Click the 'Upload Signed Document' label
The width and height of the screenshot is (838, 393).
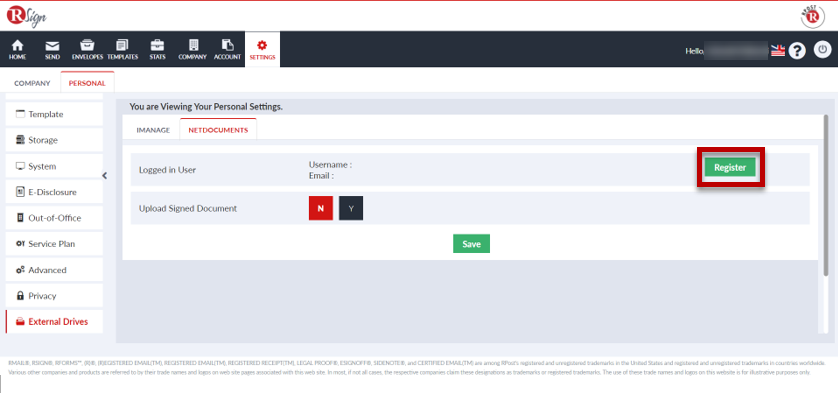[x=188, y=209]
